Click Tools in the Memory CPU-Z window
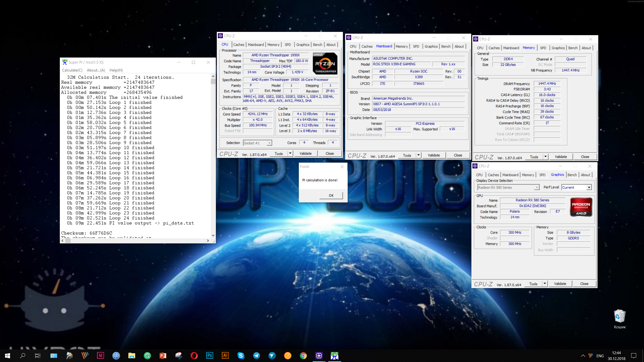 (534, 157)
